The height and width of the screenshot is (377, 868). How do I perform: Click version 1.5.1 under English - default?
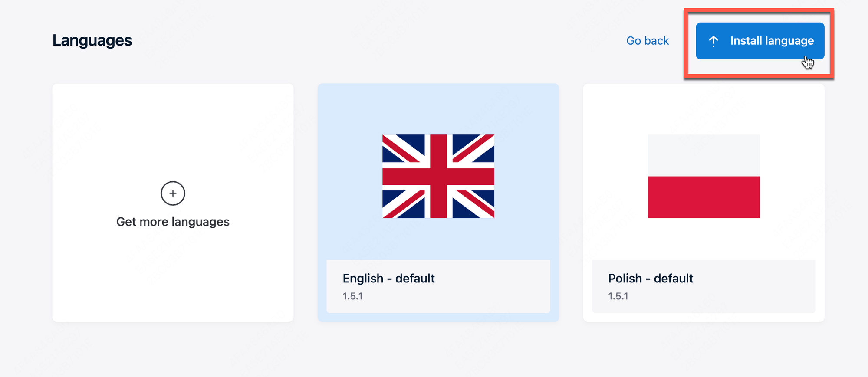click(x=352, y=296)
